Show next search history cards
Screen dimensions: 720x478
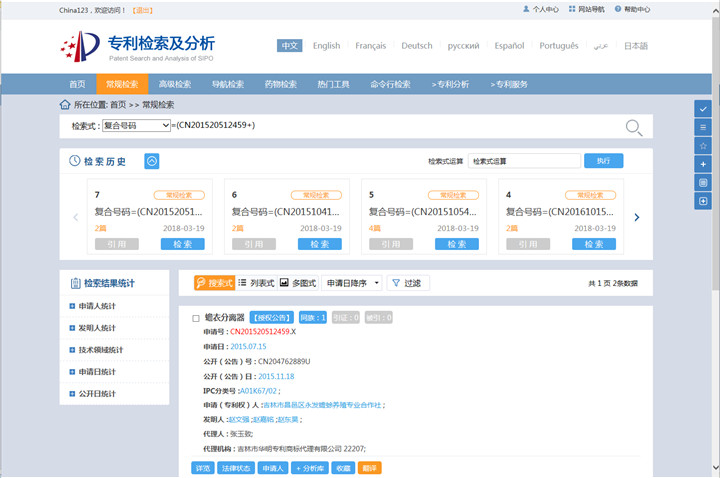click(637, 217)
